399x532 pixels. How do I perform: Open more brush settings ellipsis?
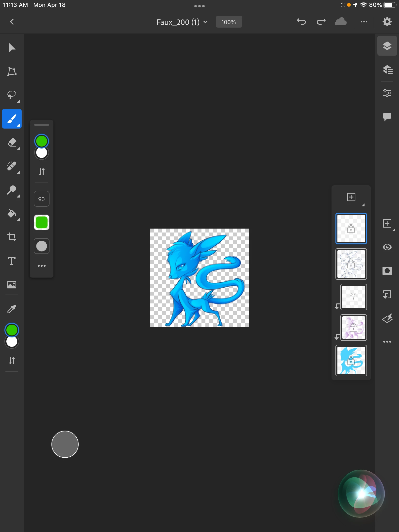point(42,266)
